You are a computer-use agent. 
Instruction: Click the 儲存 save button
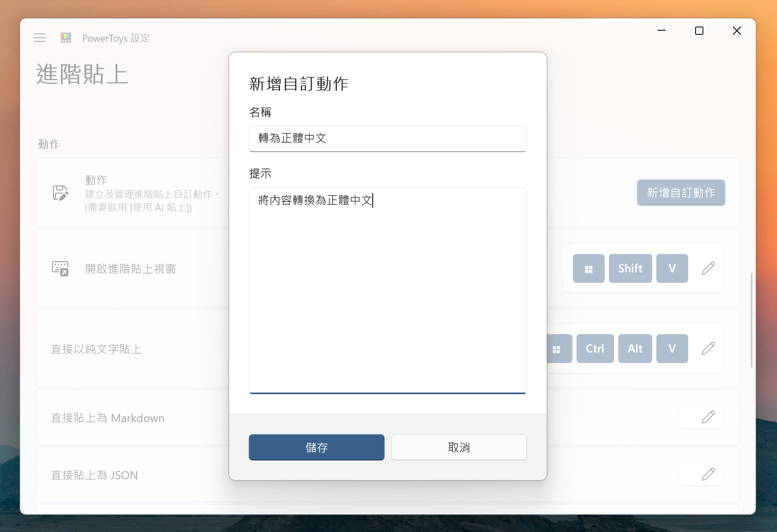pos(316,447)
